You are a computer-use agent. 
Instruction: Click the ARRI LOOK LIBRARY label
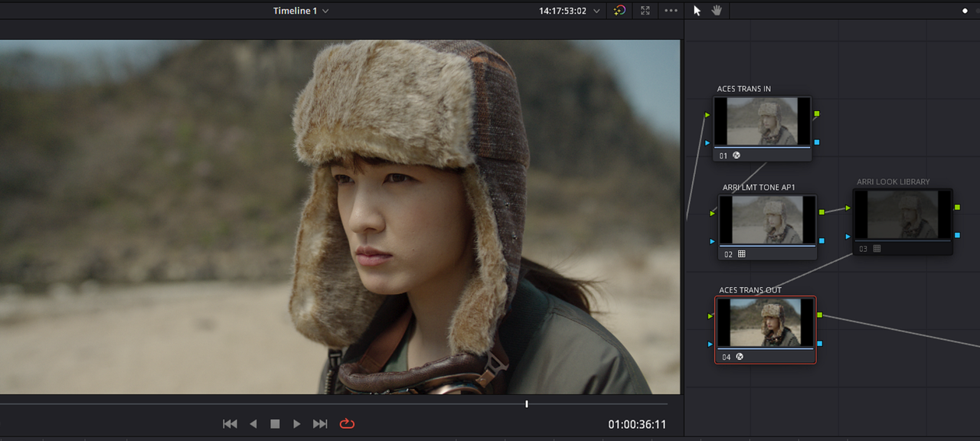point(893,181)
